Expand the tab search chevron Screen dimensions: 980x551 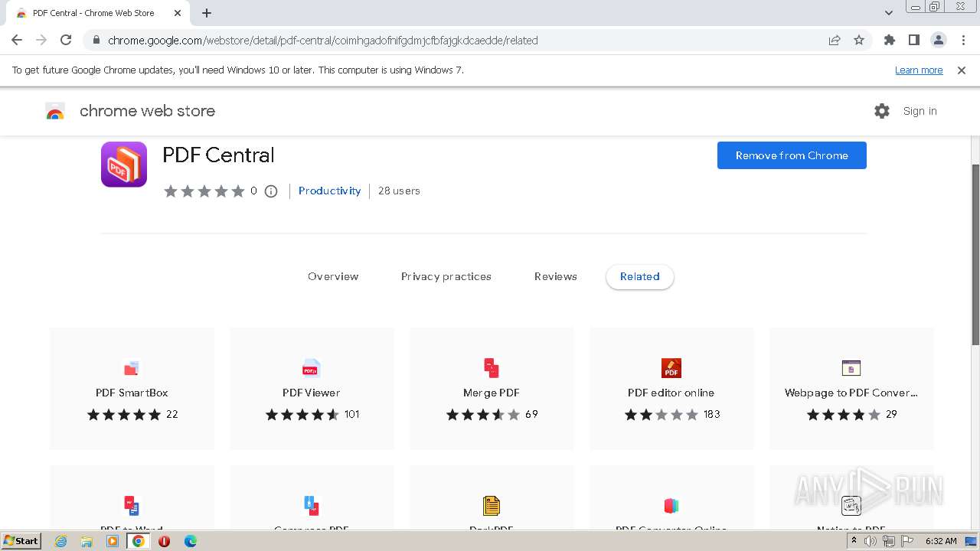click(x=889, y=13)
